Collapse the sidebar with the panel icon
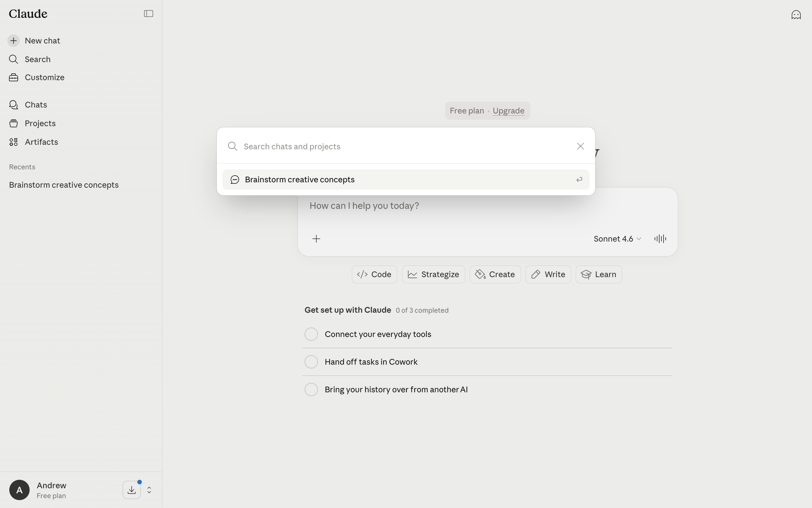Screen dimensions: 812x508 click(x=148, y=14)
